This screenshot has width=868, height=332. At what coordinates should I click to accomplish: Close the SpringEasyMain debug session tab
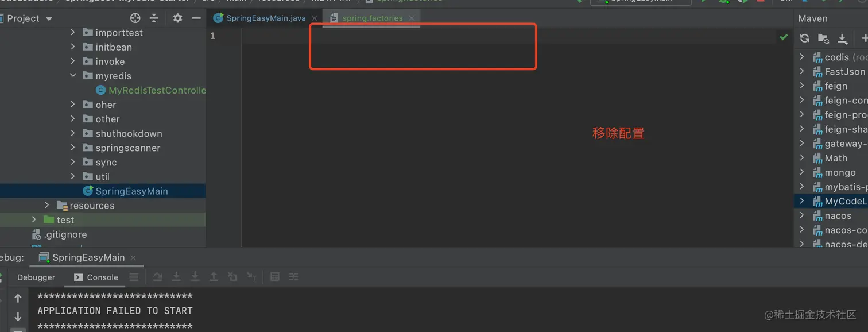(133, 258)
